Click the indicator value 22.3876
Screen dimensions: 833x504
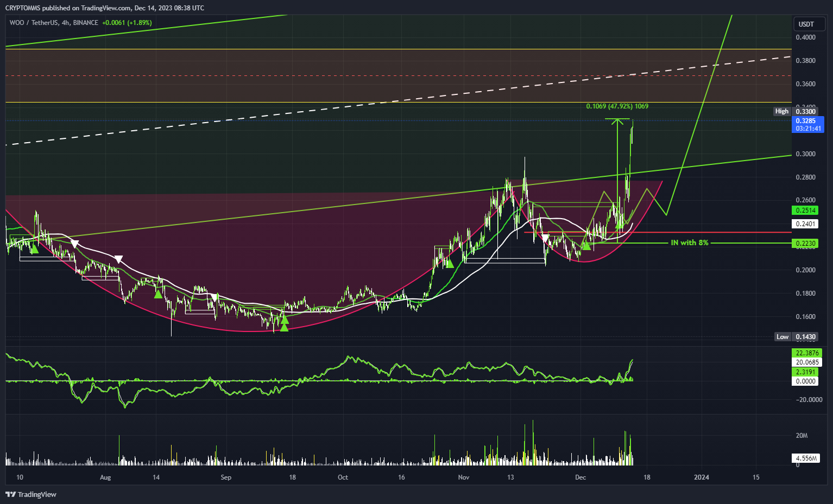point(807,353)
